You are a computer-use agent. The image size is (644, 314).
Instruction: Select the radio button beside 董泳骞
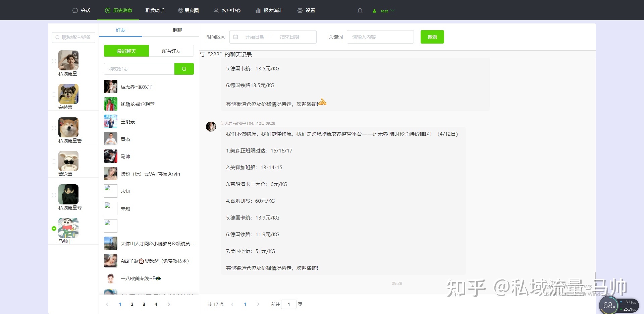click(x=54, y=162)
